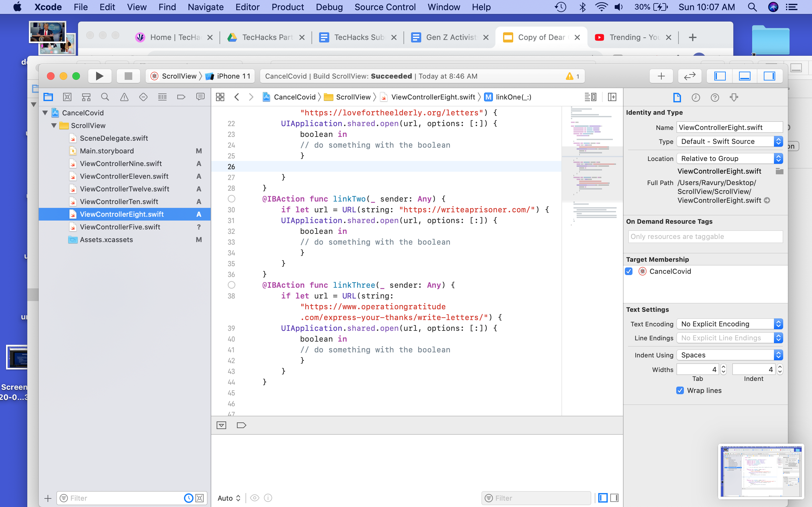812x507 pixels.
Task: Open the Breakpoint navigator icon
Action: 181,97
